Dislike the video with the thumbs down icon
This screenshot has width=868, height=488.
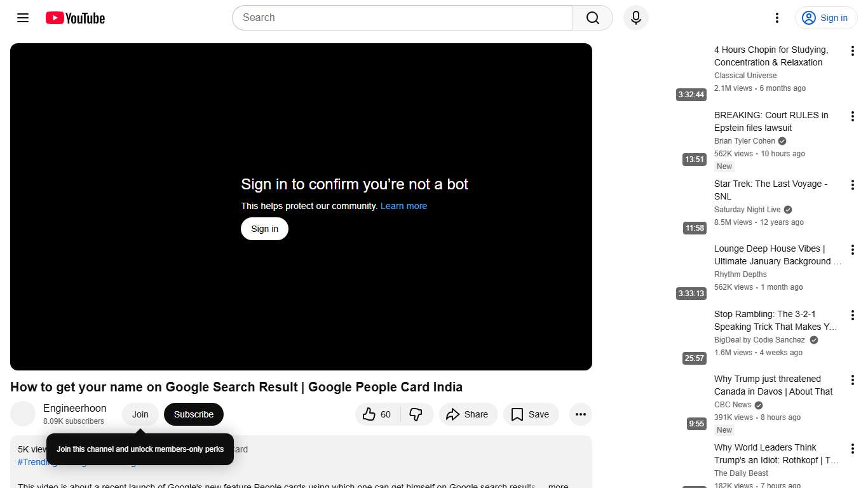click(x=416, y=414)
